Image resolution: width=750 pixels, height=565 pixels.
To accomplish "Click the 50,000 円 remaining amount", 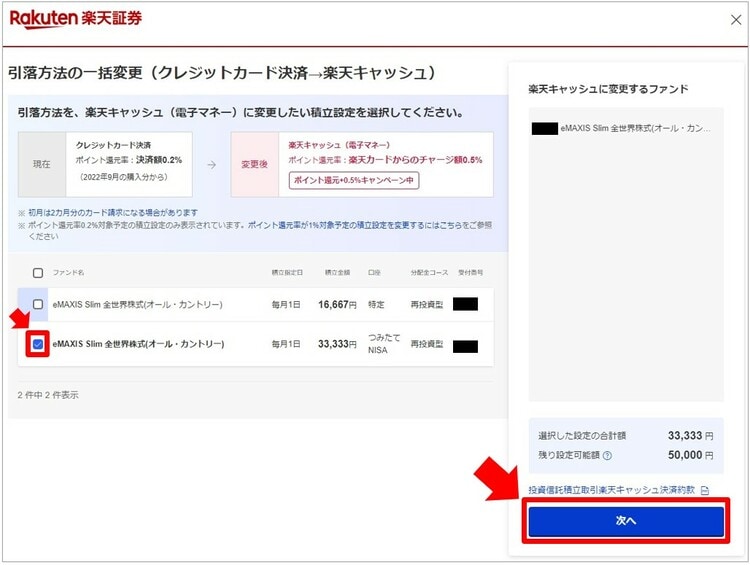I will (x=690, y=455).
